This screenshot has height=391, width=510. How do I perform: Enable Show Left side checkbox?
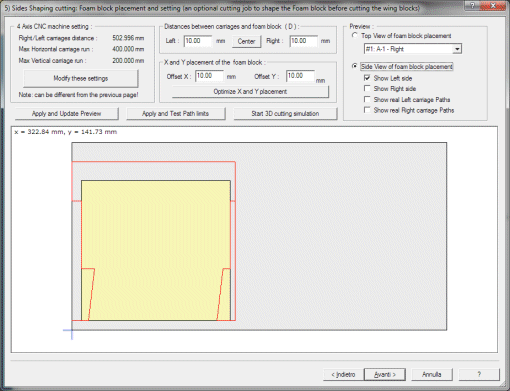[367, 78]
